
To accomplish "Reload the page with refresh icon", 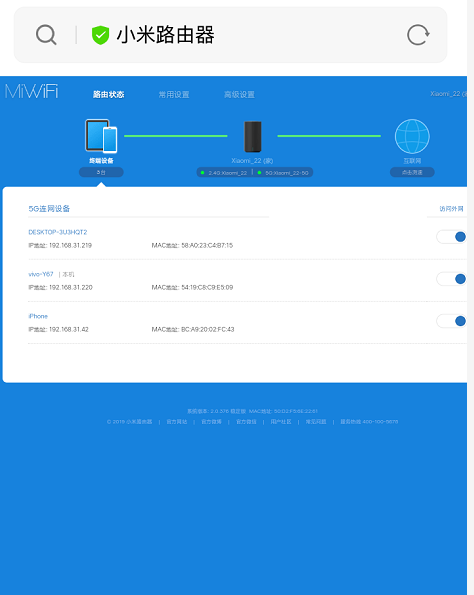I will tap(418, 35).
